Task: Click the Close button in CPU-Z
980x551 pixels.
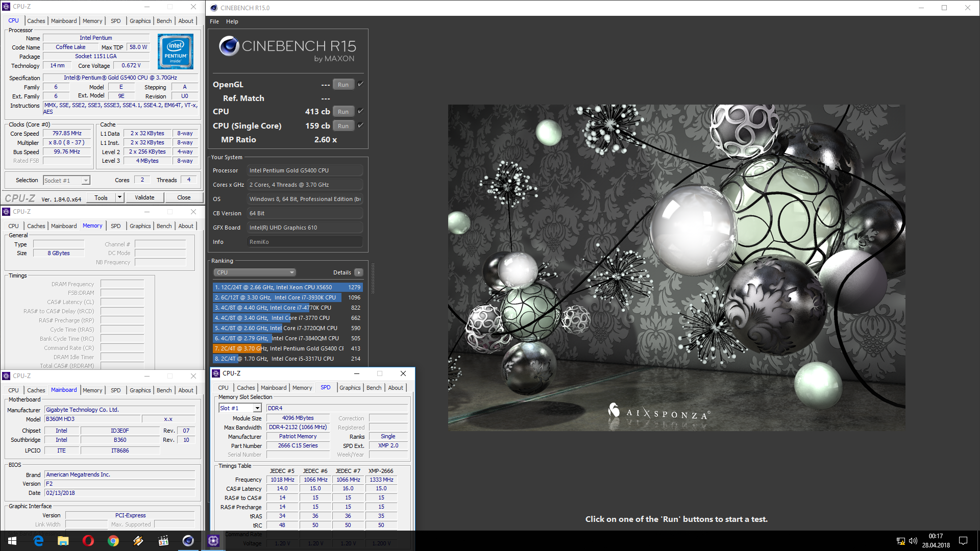Action: pyautogui.click(x=184, y=197)
